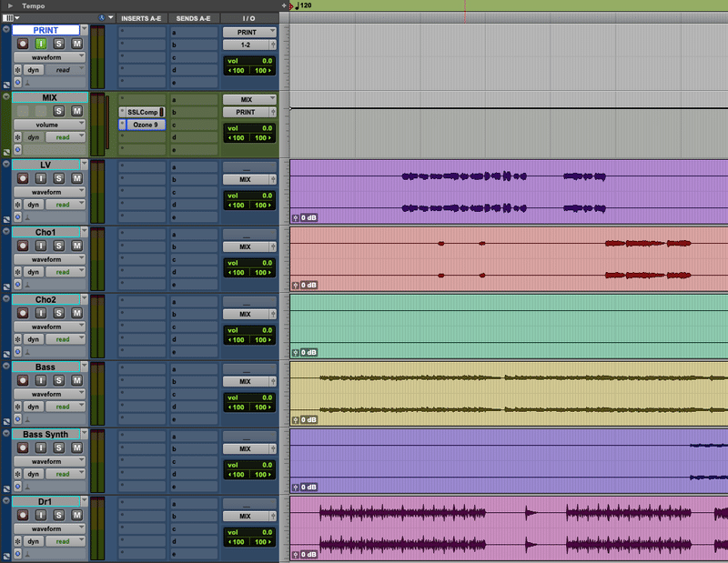This screenshot has height=563, width=728.
Task: Click the Bass playlist 0 dB clip gain icon
Action: pyautogui.click(x=295, y=419)
